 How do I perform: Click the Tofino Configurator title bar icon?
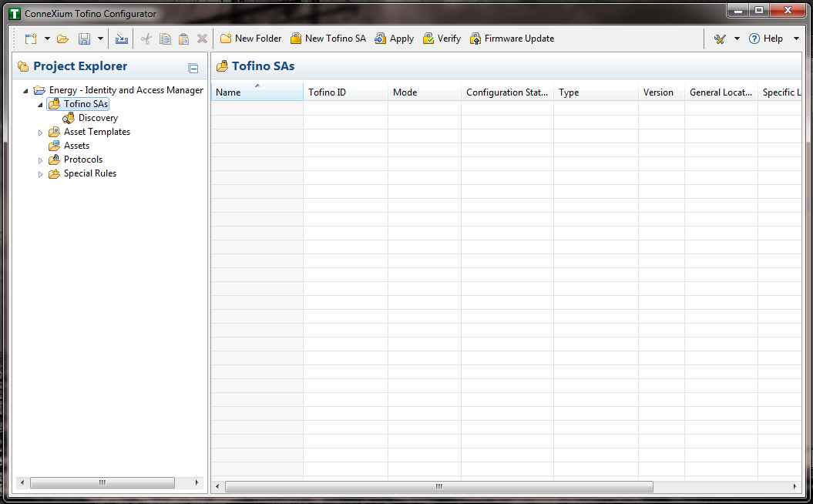click(15, 14)
